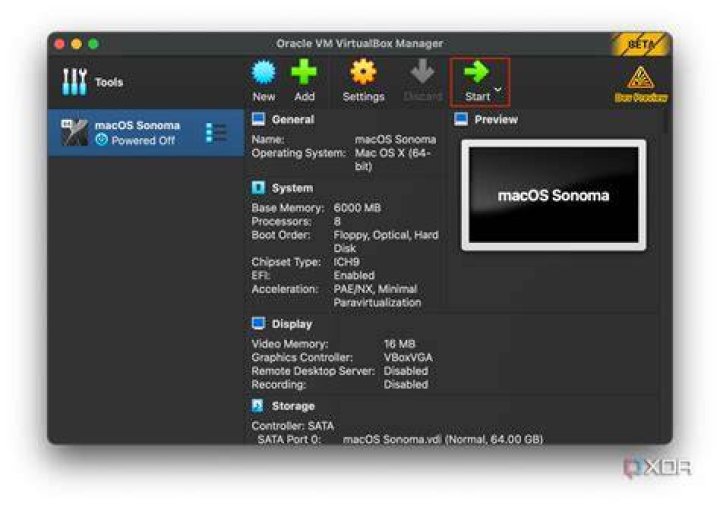This screenshot has height=507, width=720.
Task: Add an existing VM with Add
Action: pos(304,81)
